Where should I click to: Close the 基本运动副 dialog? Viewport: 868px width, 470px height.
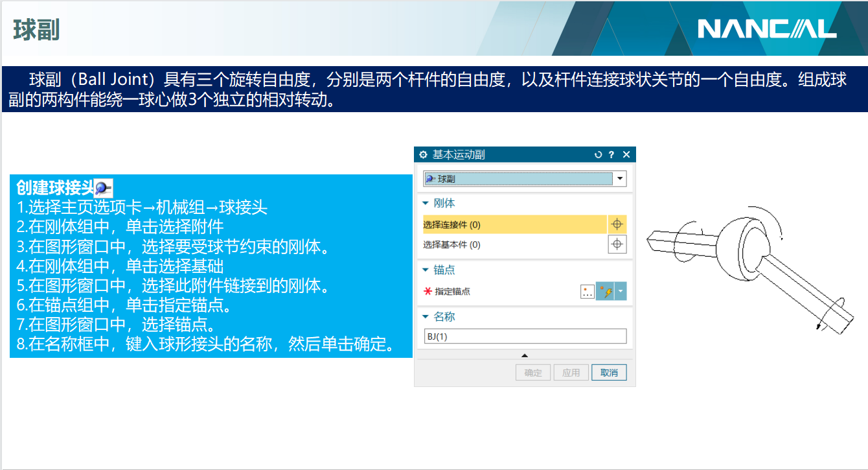626,154
